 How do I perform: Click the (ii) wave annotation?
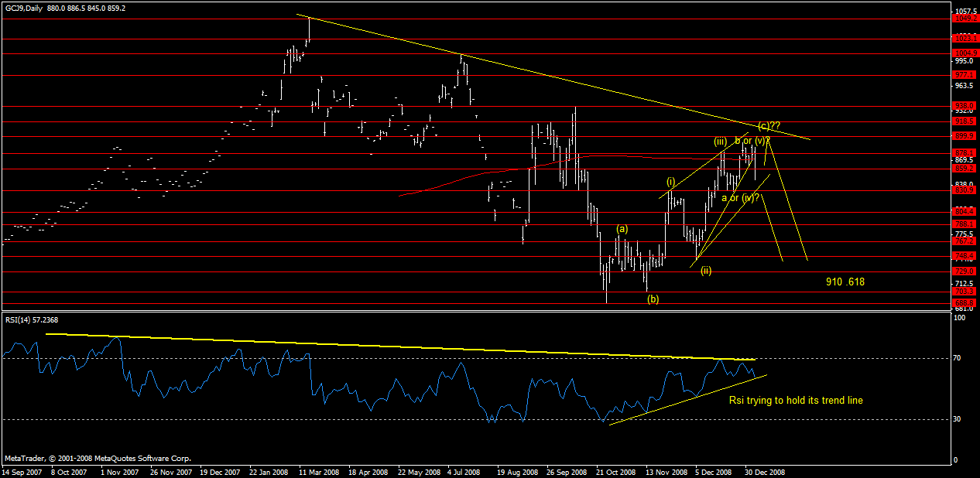707,271
